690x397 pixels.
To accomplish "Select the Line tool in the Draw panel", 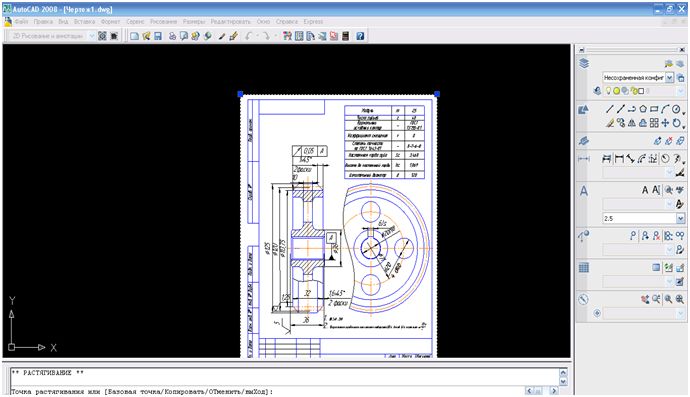I will click(609, 109).
